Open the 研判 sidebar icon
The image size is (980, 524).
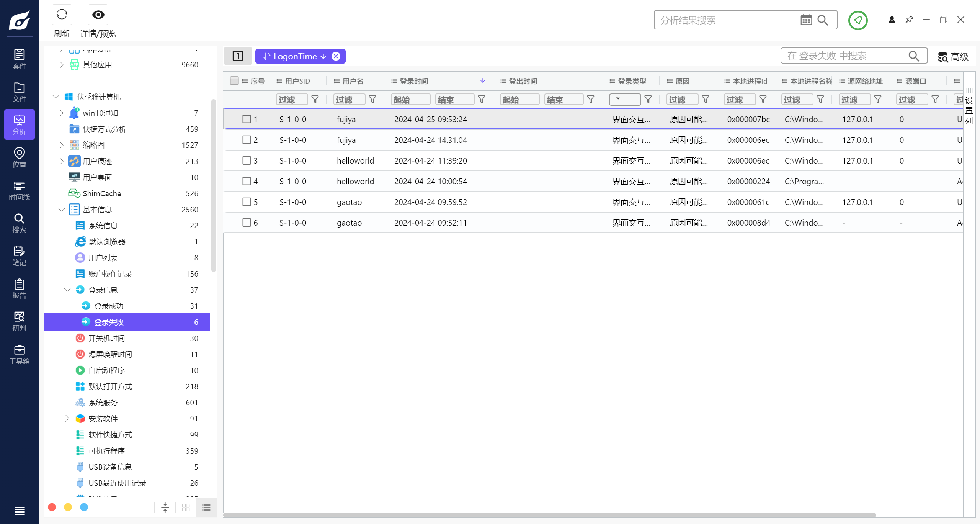(x=19, y=321)
